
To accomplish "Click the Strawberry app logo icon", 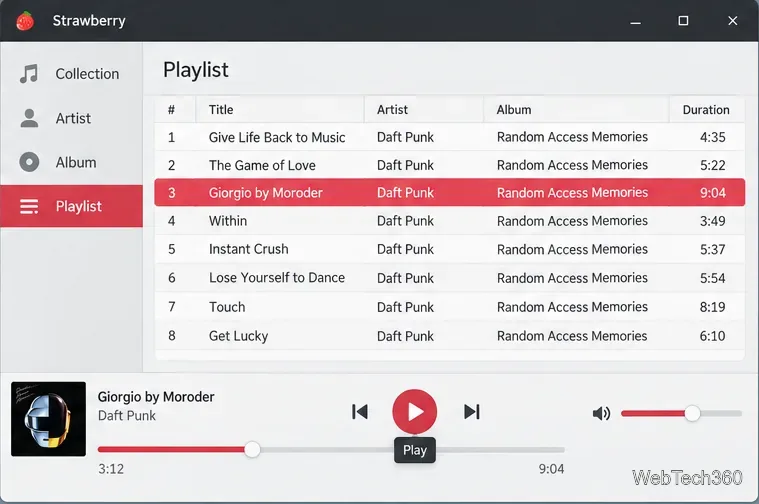I will click(x=25, y=21).
